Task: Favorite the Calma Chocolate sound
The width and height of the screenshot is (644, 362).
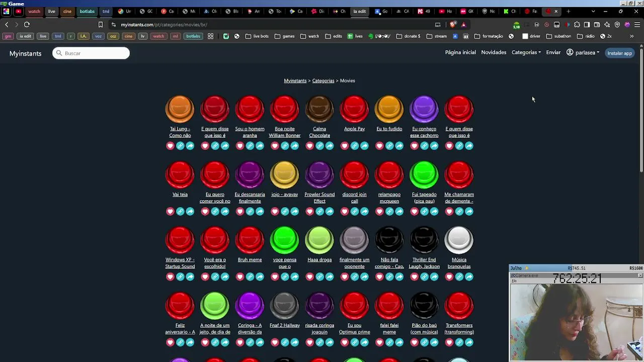Action: [x=309, y=146]
